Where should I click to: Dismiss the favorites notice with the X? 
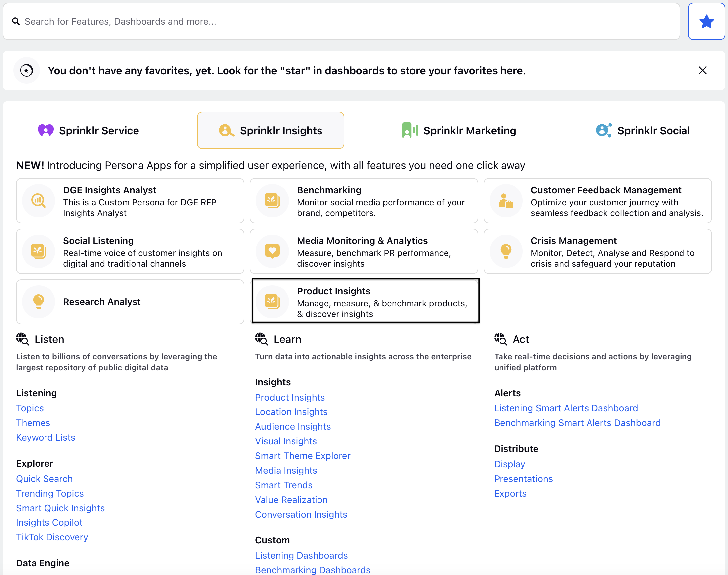(x=702, y=70)
